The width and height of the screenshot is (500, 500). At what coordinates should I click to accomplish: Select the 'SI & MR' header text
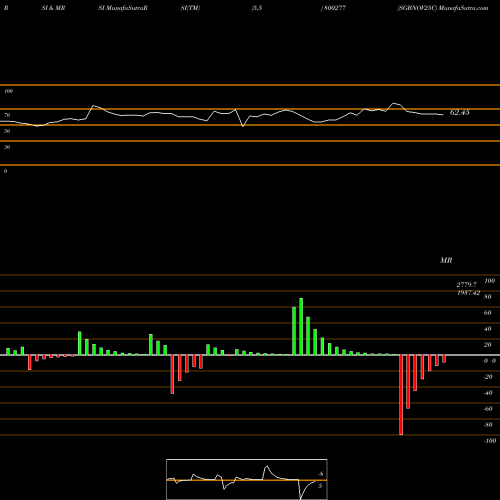click(53, 8)
